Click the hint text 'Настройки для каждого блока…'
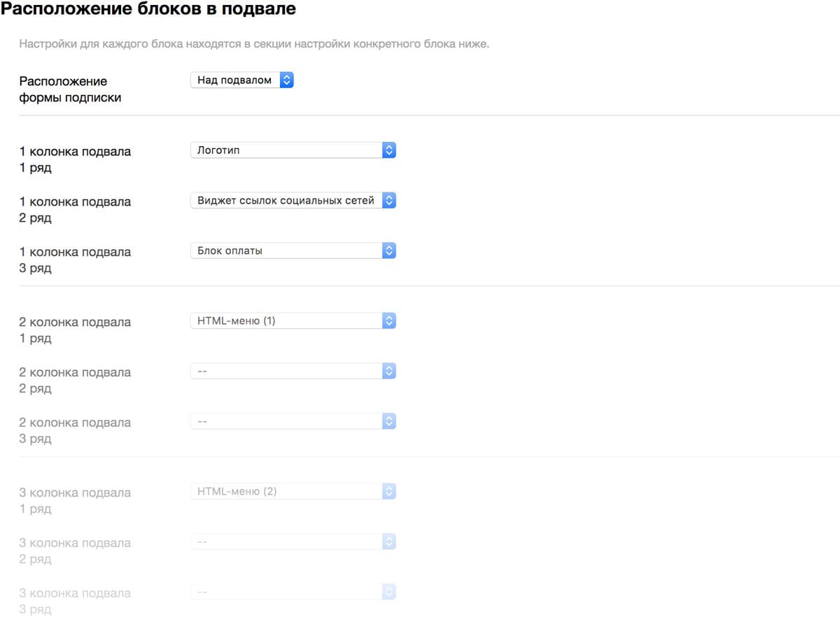840x617 pixels. click(x=254, y=44)
